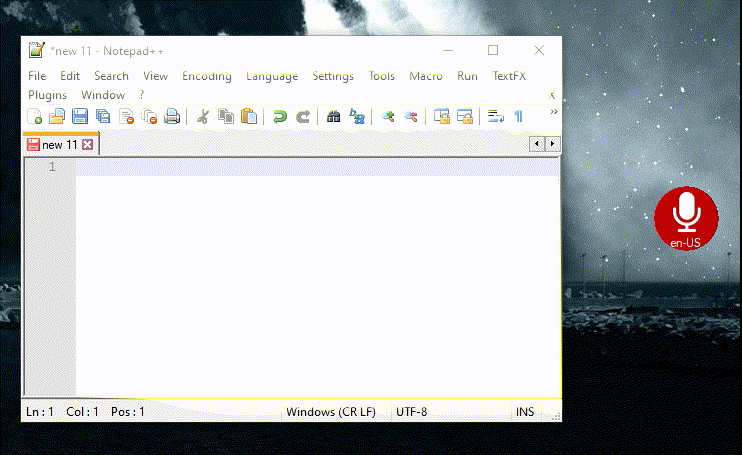This screenshot has width=742, height=455.
Task: Toggle synchronize horizontal scrolling icon
Action: pos(465,116)
